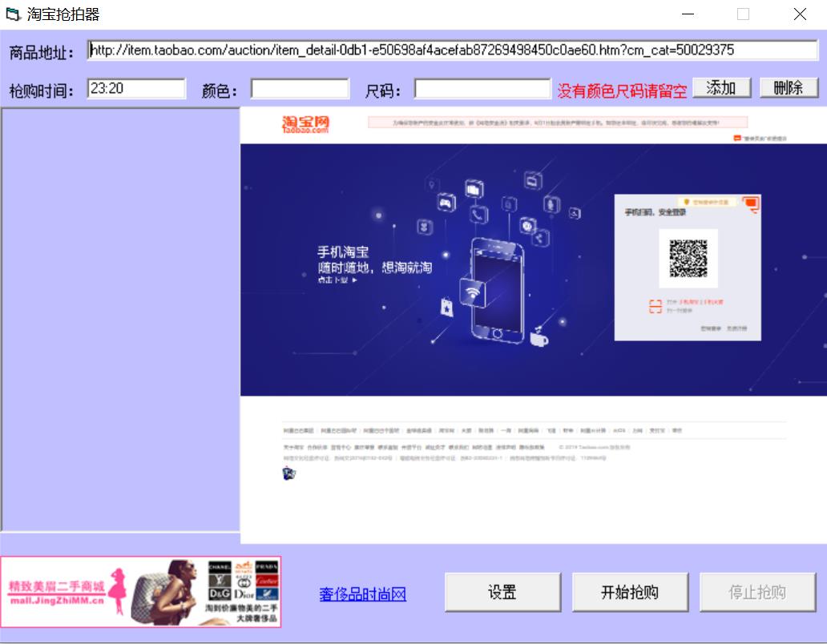Image resolution: width=827 pixels, height=644 pixels.
Task: Open settings via the 设置 button
Action: (x=502, y=592)
